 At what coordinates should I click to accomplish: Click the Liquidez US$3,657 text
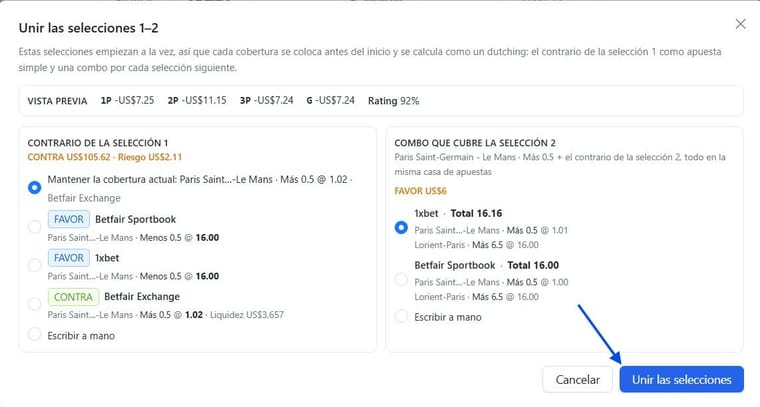coord(247,315)
